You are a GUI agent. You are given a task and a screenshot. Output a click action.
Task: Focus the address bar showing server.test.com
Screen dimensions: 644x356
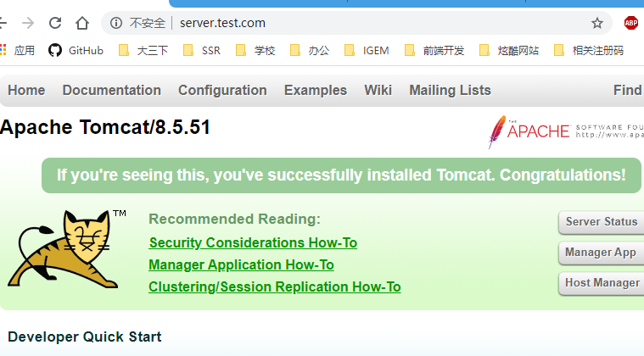pyautogui.click(x=339, y=23)
